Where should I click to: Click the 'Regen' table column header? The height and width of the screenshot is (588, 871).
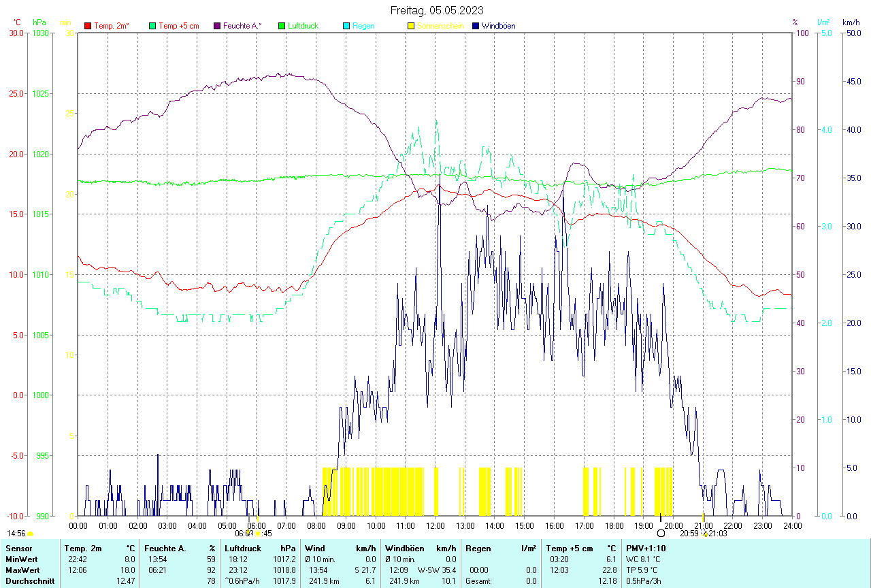click(478, 548)
